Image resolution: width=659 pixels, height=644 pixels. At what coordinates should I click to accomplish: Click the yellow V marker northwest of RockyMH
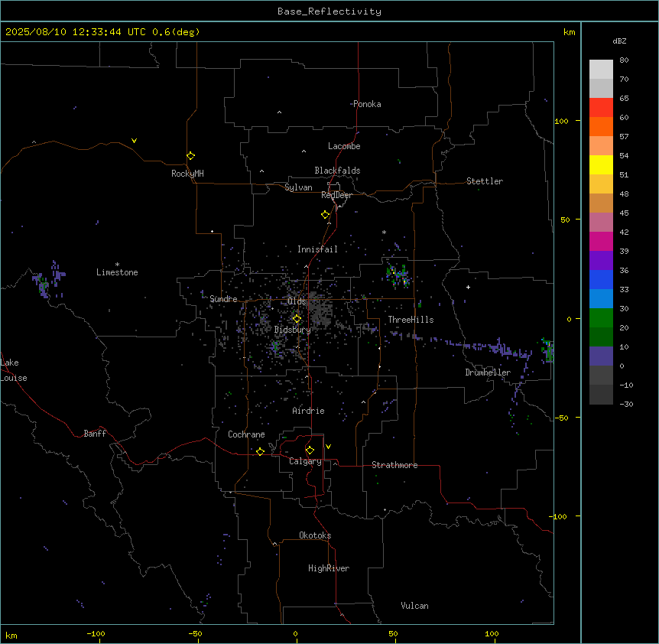coord(134,141)
